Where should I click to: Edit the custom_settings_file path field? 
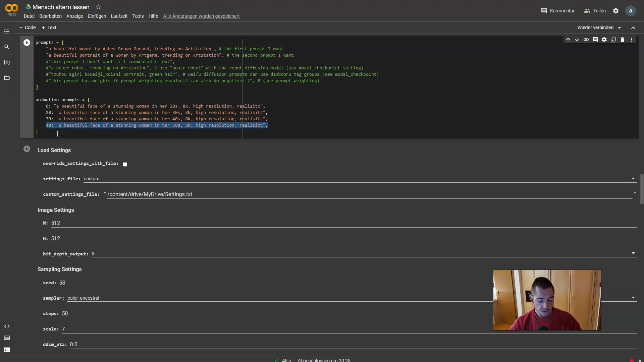(x=370, y=194)
